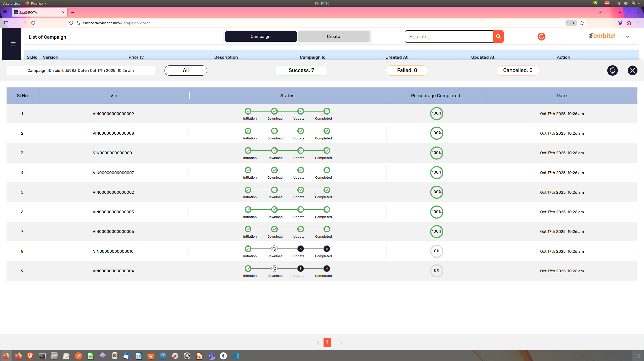The image size is (644, 361).
Task: Click Completed checkmark for VIN00000000000009
Action: pyautogui.click(x=327, y=111)
